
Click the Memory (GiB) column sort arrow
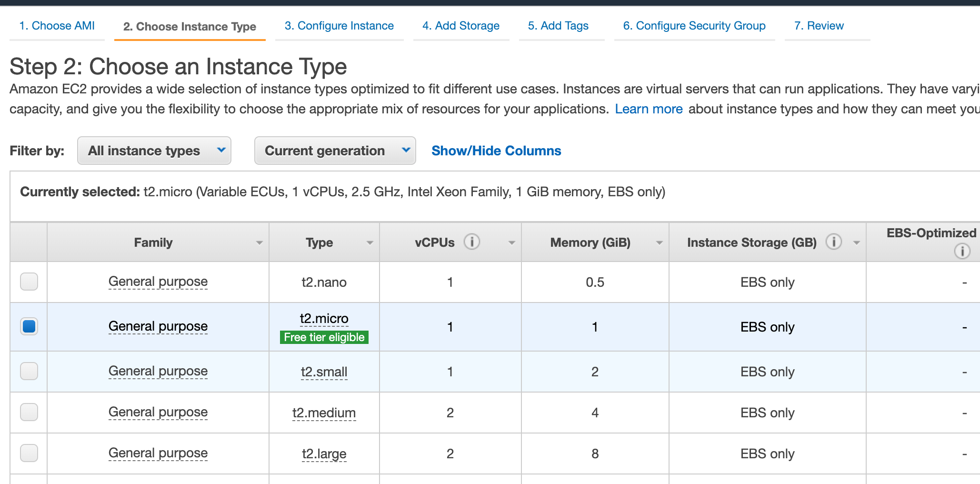660,243
